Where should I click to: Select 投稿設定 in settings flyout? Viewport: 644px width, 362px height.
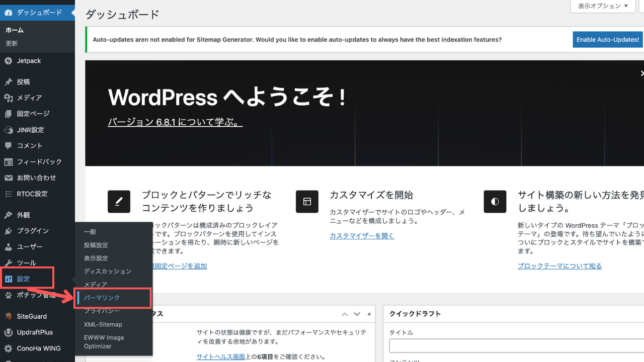96,245
